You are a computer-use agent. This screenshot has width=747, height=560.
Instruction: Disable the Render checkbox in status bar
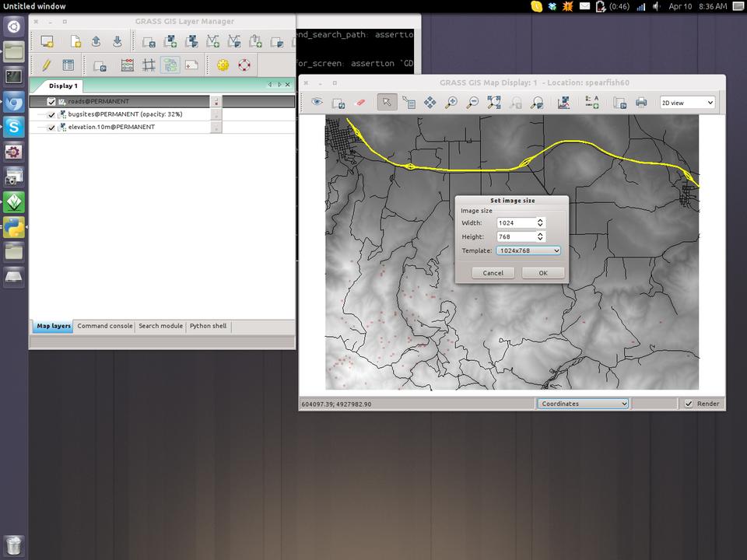point(689,404)
